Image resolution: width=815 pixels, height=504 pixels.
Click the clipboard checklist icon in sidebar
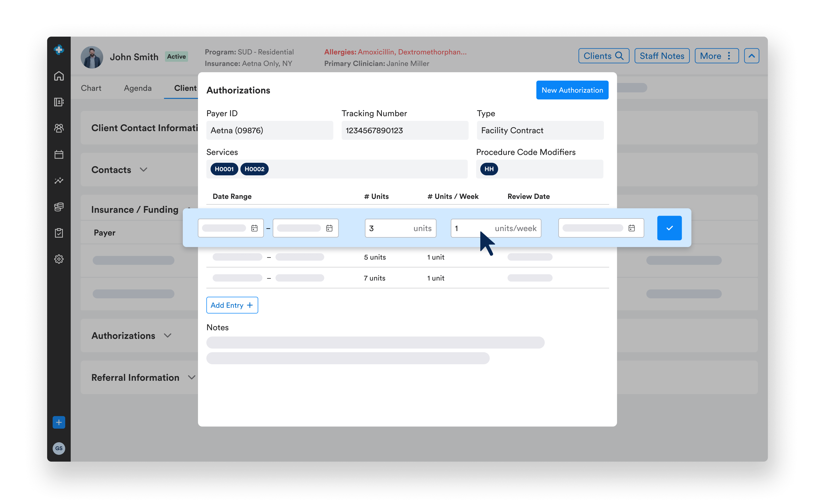[59, 233]
